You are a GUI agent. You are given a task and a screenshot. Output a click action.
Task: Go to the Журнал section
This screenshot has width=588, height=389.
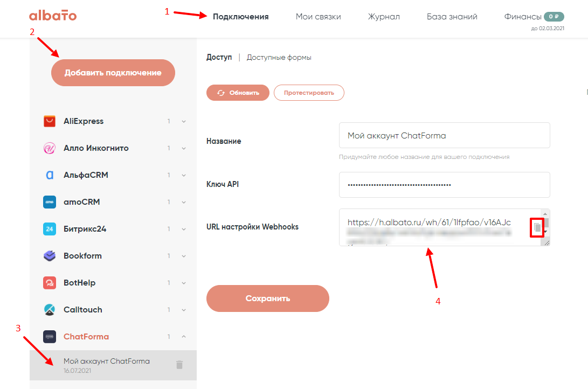[x=384, y=17]
